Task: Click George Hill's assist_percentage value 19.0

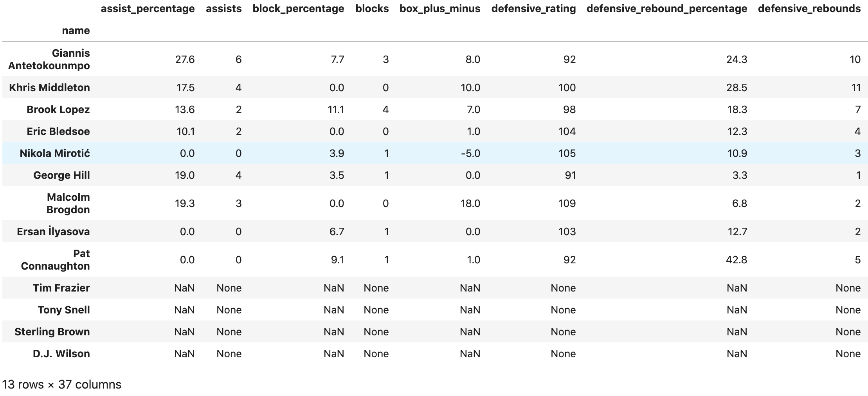Action: [x=185, y=175]
